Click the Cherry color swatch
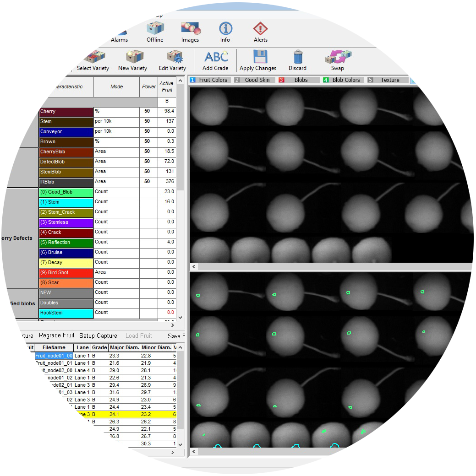The image size is (476, 476). 66,111
